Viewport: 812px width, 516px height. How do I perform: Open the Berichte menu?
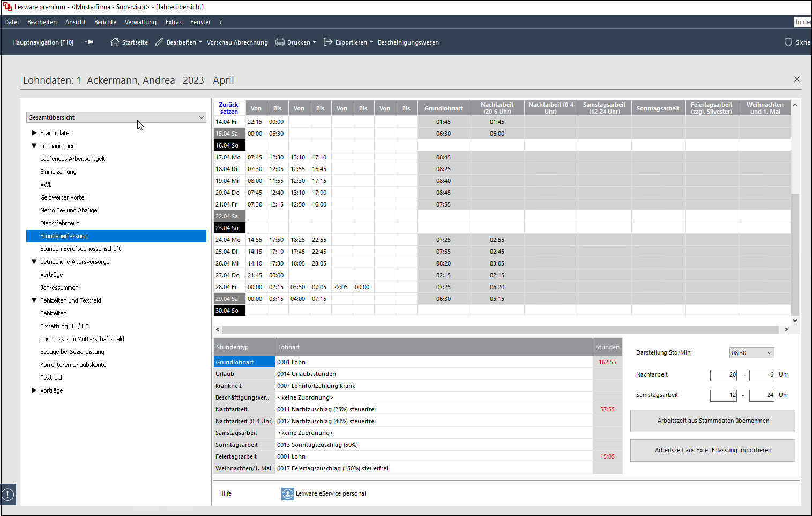(x=105, y=22)
